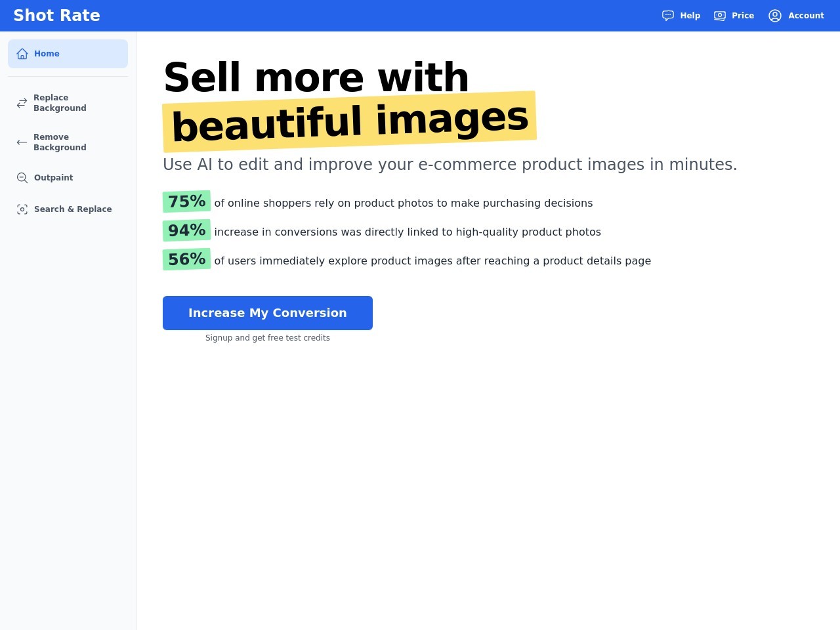Screen dimensions: 840x630
Task: View pricing via the Price text link
Action: pyautogui.click(x=743, y=16)
